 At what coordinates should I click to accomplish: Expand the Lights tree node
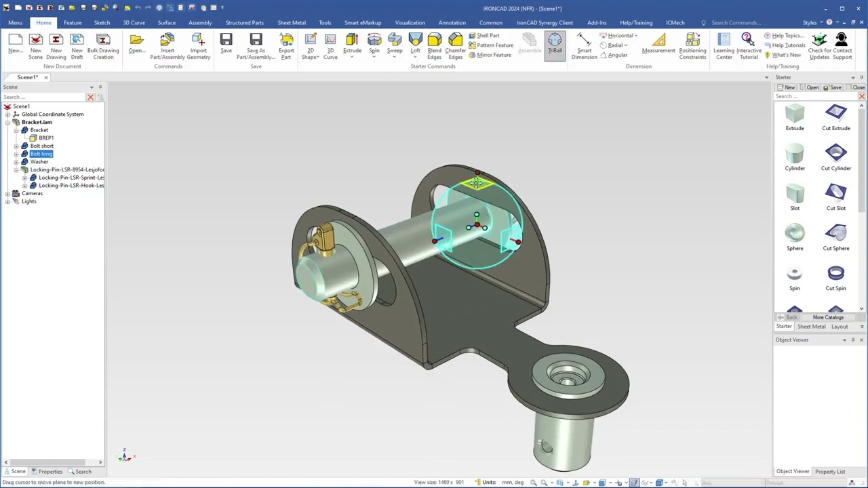point(7,201)
